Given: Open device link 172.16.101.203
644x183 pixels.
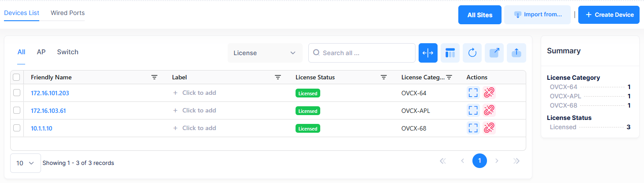Looking at the screenshot, I should 50,93.
